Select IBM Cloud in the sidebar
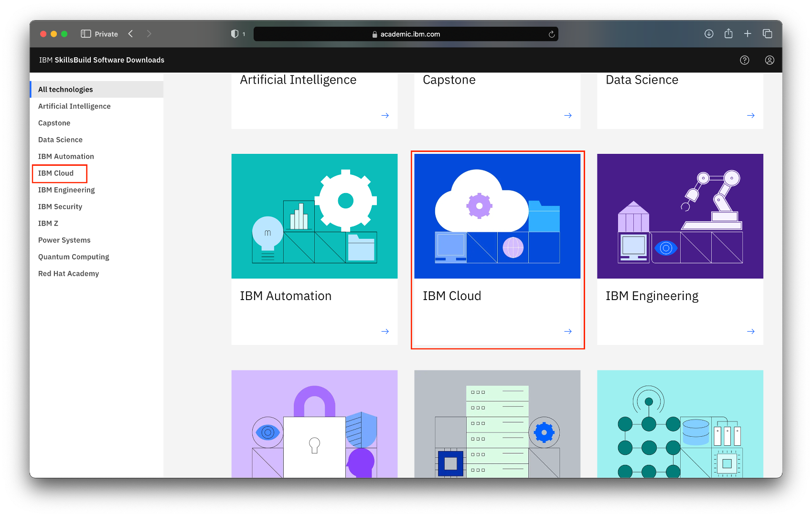The width and height of the screenshot is (812, 517). click(x=97, y=173)
